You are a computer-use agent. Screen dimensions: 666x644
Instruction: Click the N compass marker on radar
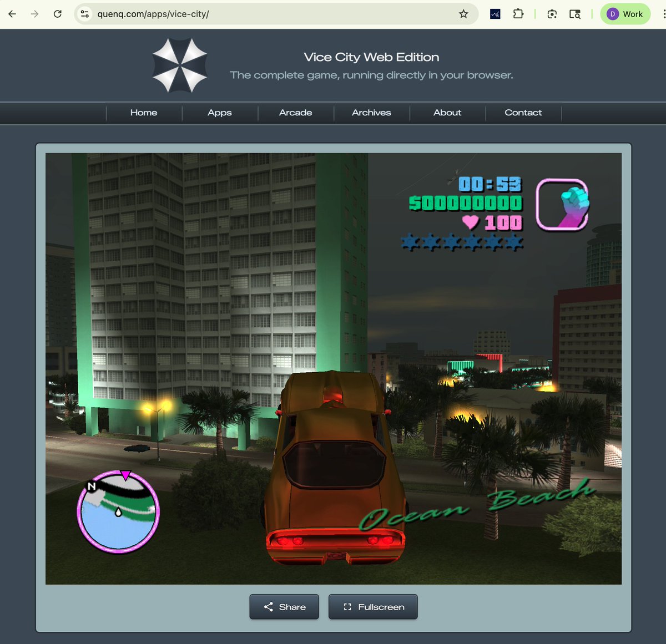tap(92, 486)
